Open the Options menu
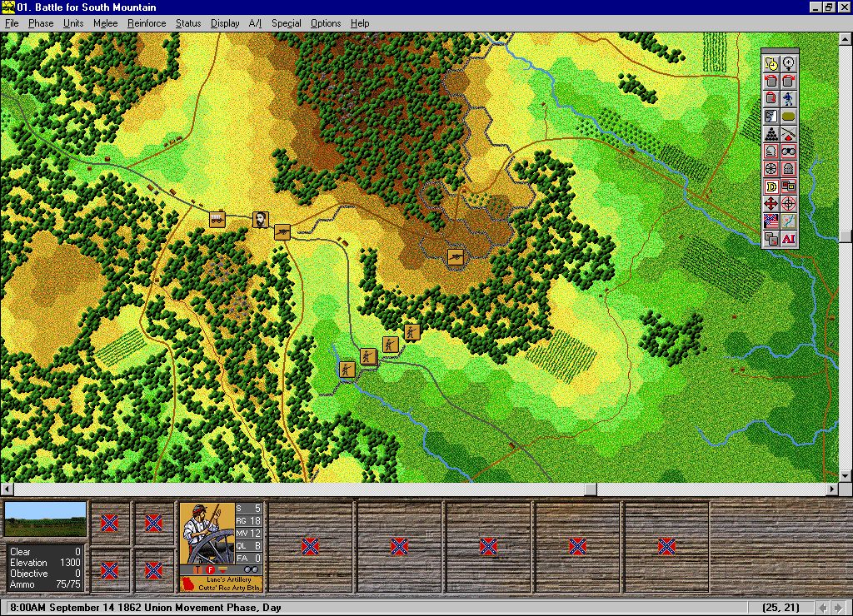This screenshot has height=616, width=853. point(326,23)
